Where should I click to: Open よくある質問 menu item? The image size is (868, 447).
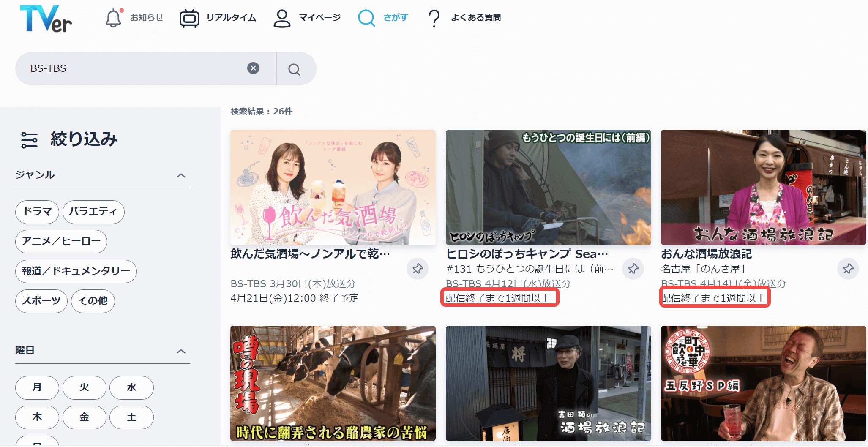point(476,18)
